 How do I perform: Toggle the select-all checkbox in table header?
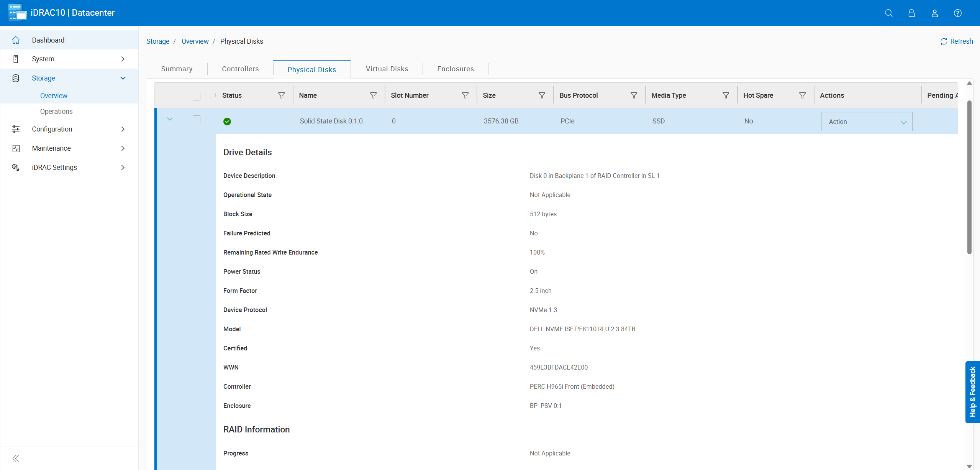coord(197,97)
